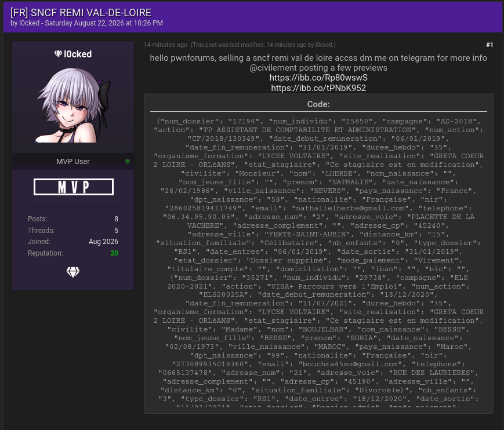Screen dimensions: 504x430
Task: Click the Posts count 8
Action: pyautogui.click(x=116, y=219)
